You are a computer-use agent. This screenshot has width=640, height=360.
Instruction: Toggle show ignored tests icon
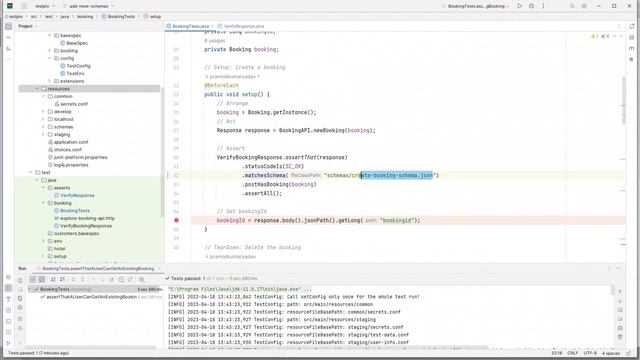42,279
